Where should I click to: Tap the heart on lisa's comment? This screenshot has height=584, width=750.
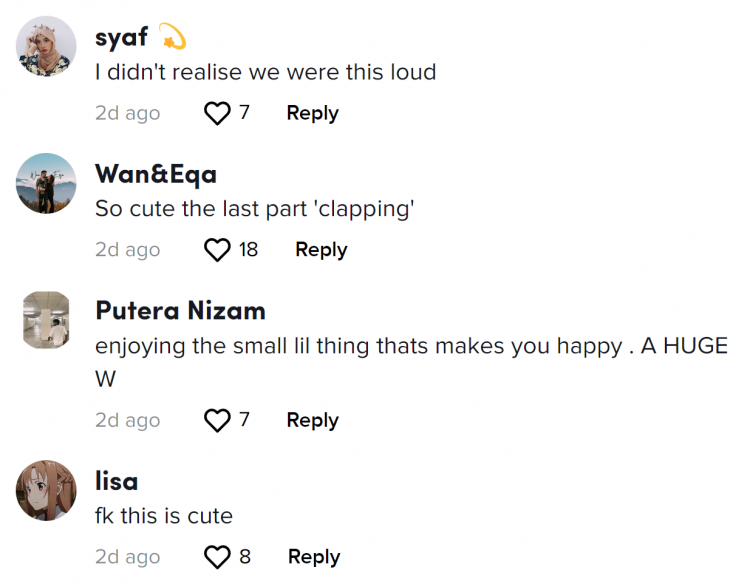[217, 557]
